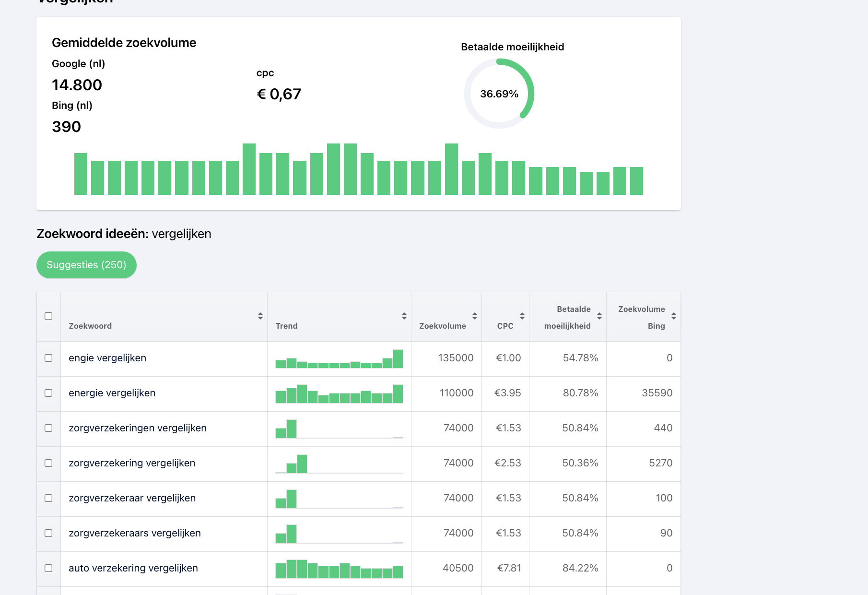
Task: Sort by Zoekvolume Bing arrows
Action: (674, 316)
